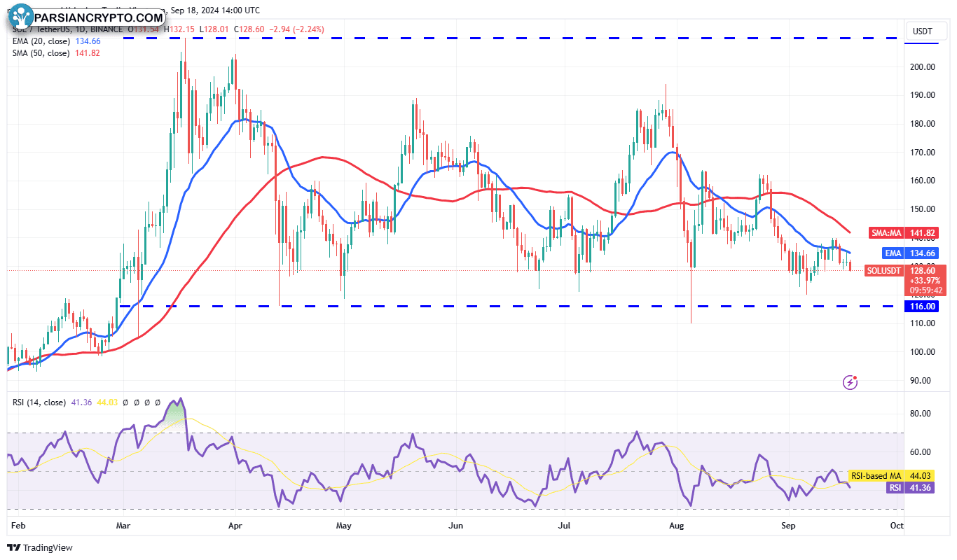Click the Aug label on time axis
957x560 pixels.
(676, 524)
